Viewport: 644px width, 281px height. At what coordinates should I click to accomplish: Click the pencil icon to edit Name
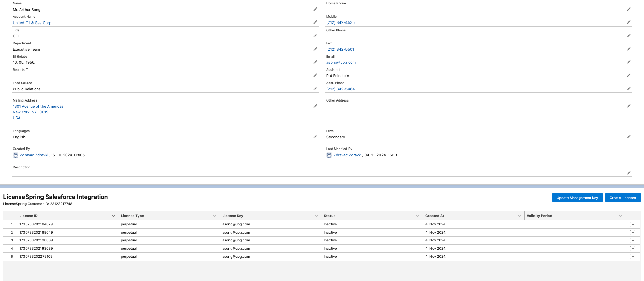pyautogui.click(x=315, y=9)
